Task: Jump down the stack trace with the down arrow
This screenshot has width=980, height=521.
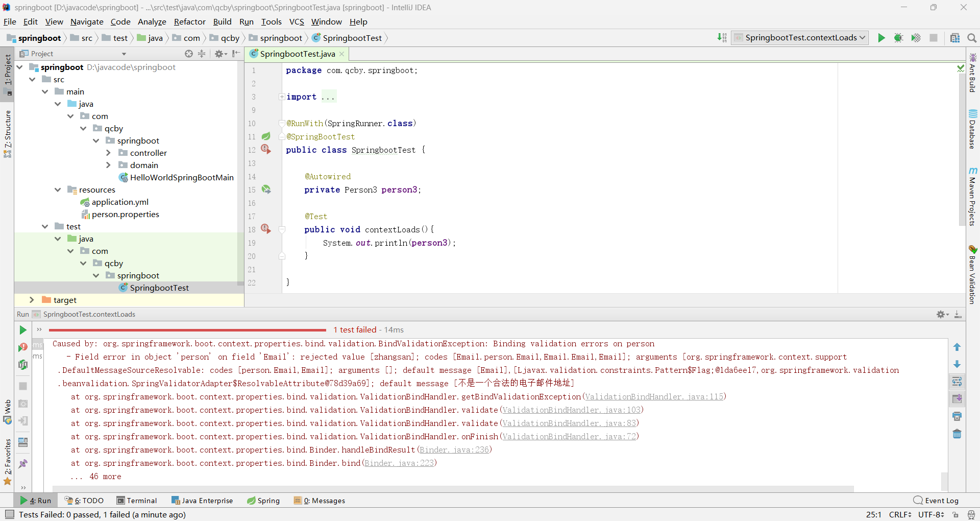Action: point(957,364)
